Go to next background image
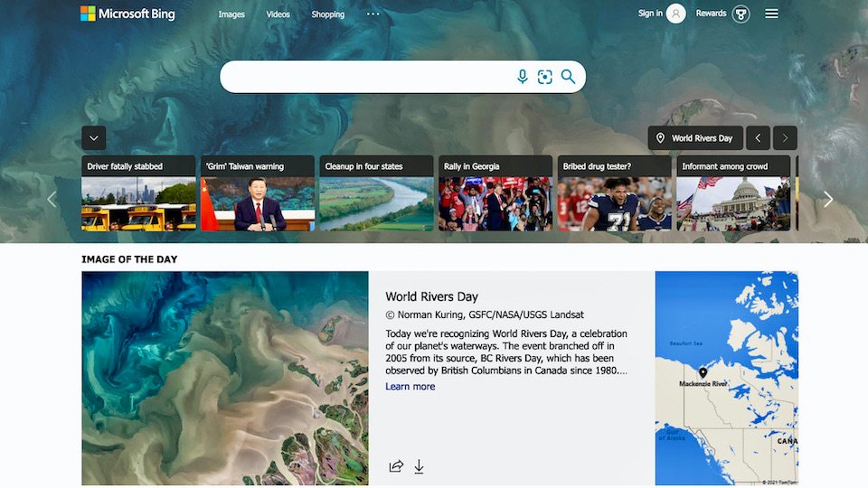The image size is (868, 488). pos(785,138)
